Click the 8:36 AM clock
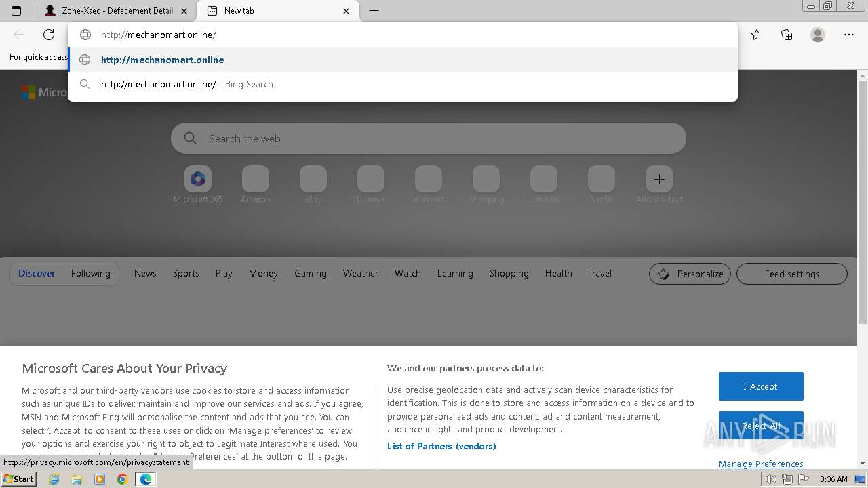The width and height of the screenshot is (868, 488). 833,479
